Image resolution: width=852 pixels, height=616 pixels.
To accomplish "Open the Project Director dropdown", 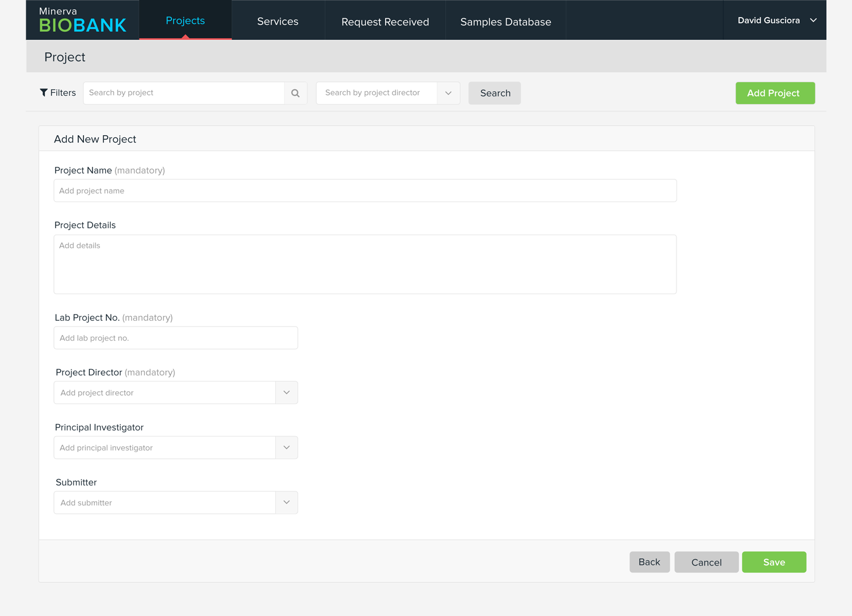I will [x=286, y=393].
